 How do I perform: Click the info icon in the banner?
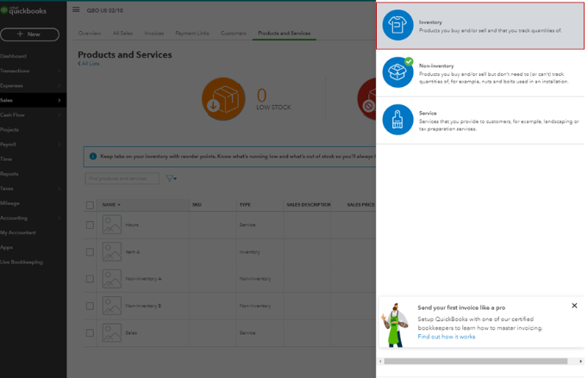(x=93, y=156)
